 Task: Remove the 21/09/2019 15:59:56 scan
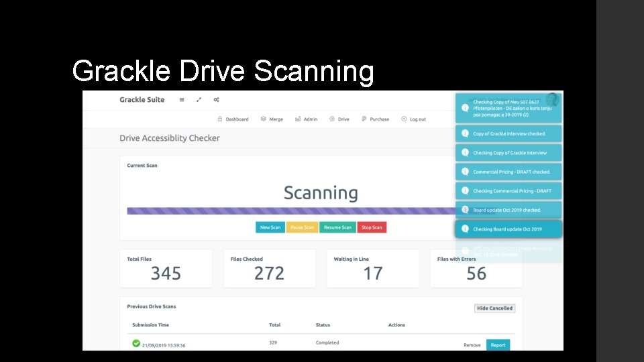472,345
